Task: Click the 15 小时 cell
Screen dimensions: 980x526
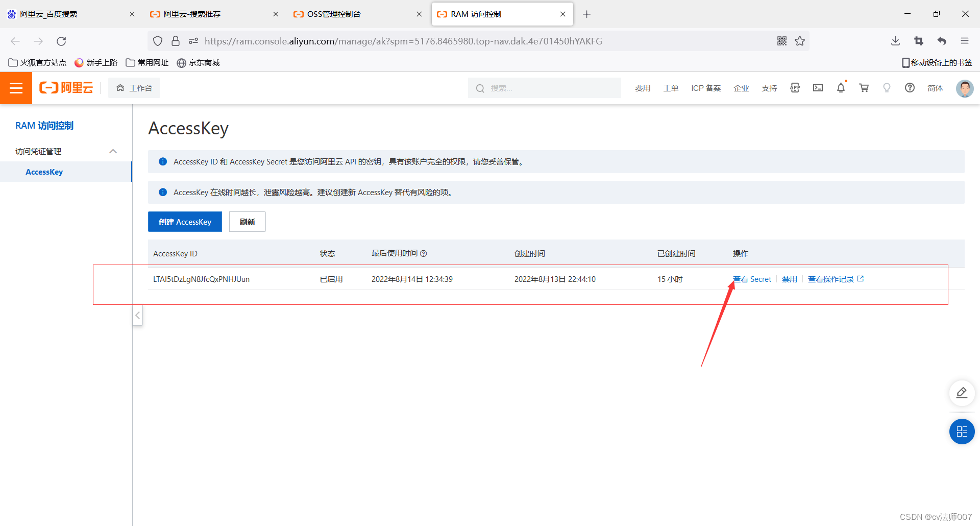Action: coord(670,279)
